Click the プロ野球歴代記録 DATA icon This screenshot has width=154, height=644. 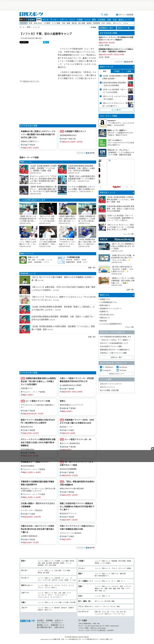[61, 260]
